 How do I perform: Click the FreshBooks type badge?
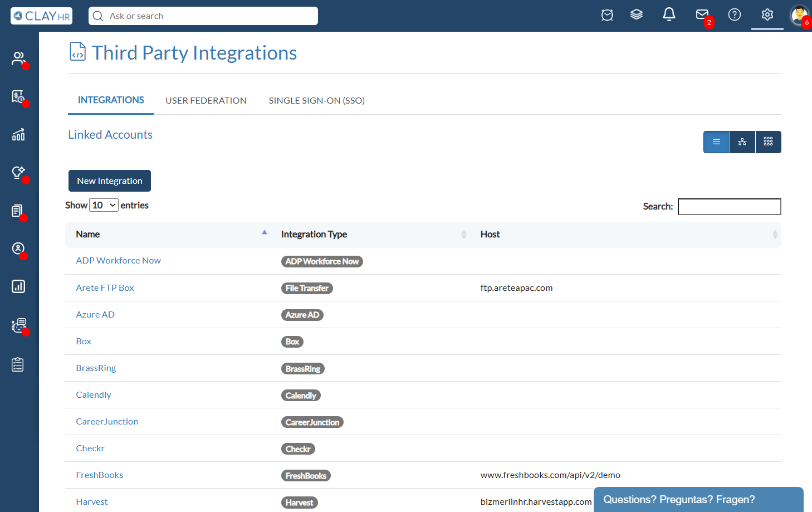tap(306, 476)
